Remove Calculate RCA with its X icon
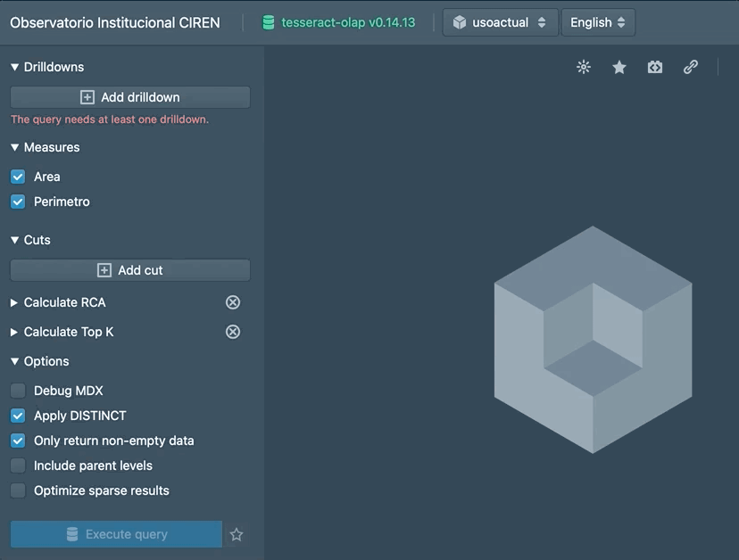Image resolution: width=739 pixels, height=560 pixels. coord(233,302)
